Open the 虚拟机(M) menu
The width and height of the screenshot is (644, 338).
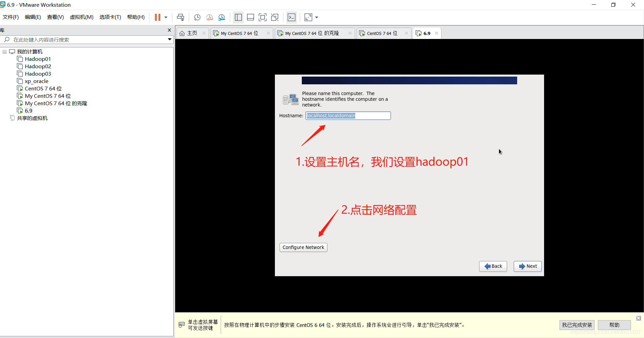click(x=82, y=17)
